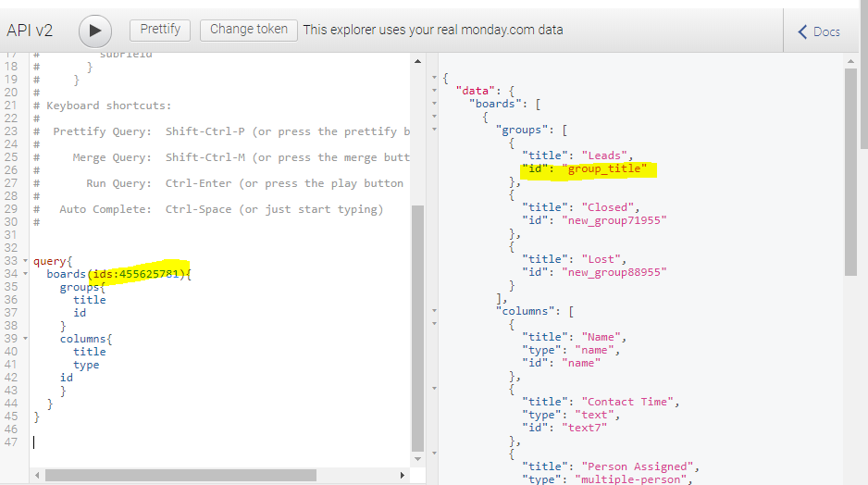Open the Change token dialog
The width and height of the screenshot is (868, 485).
(249, 30)
